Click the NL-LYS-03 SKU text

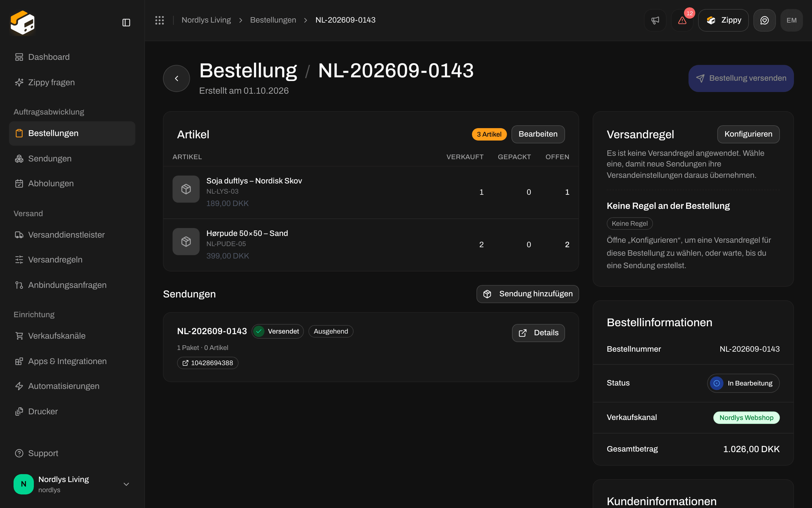(x=222, y=192)
